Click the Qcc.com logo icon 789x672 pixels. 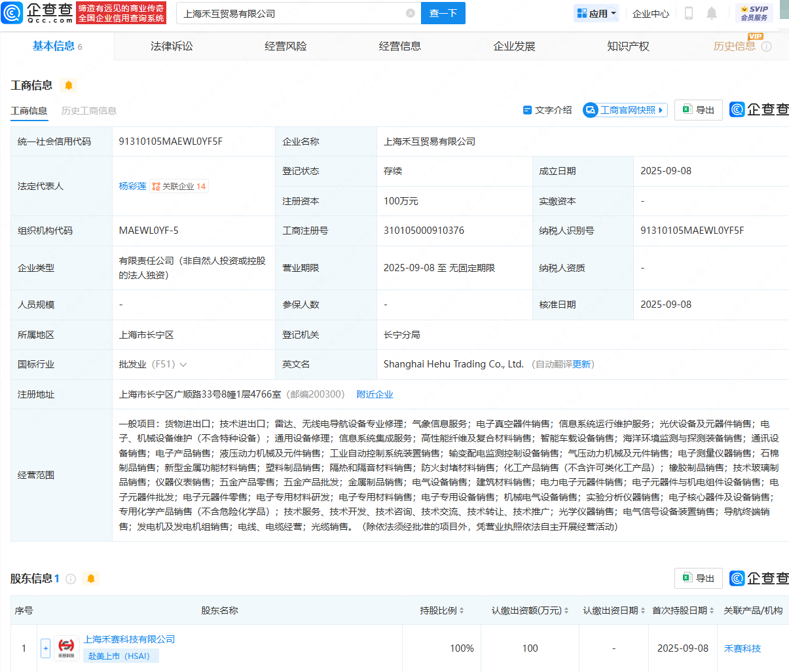click(12, 13)
